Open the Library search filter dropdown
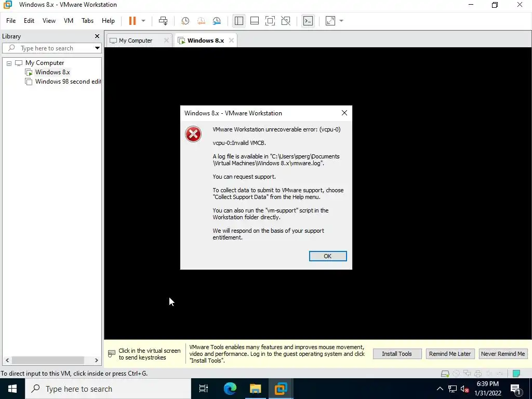 [97, 48]
